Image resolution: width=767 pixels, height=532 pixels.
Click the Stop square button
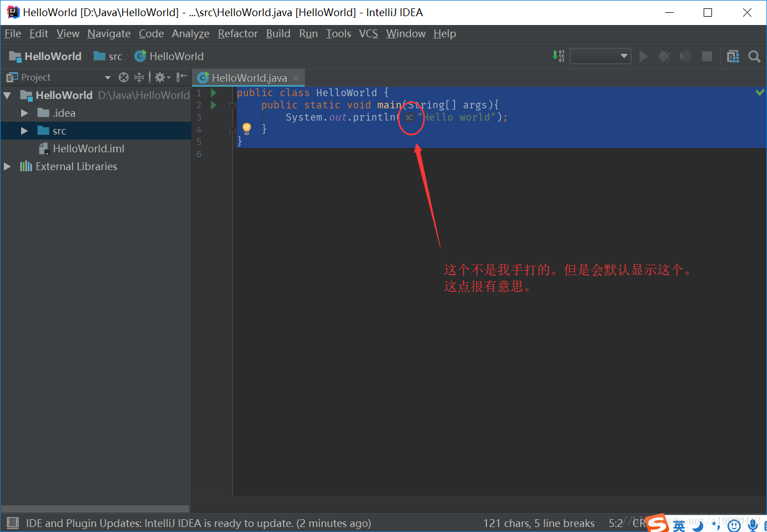[707, 56]
